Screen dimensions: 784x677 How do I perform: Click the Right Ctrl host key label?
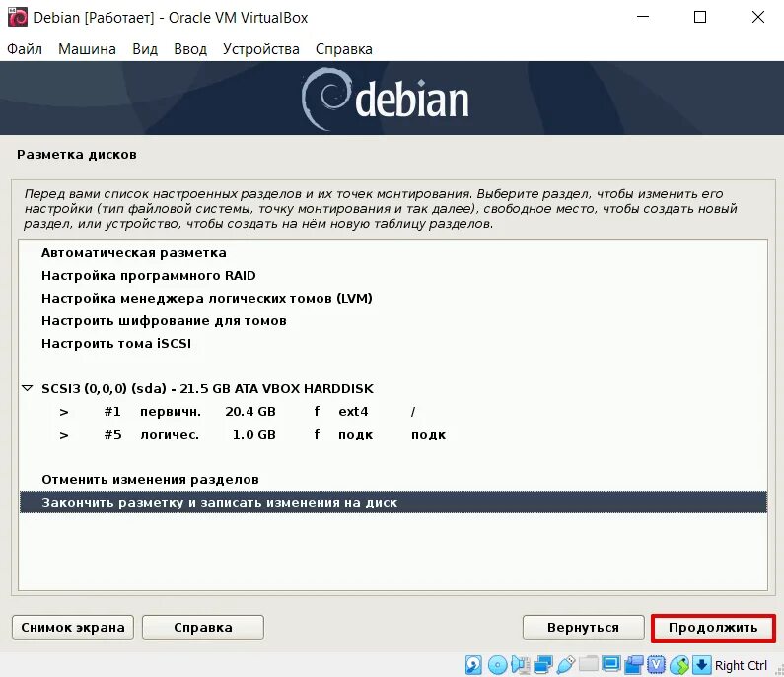point(741,665)
